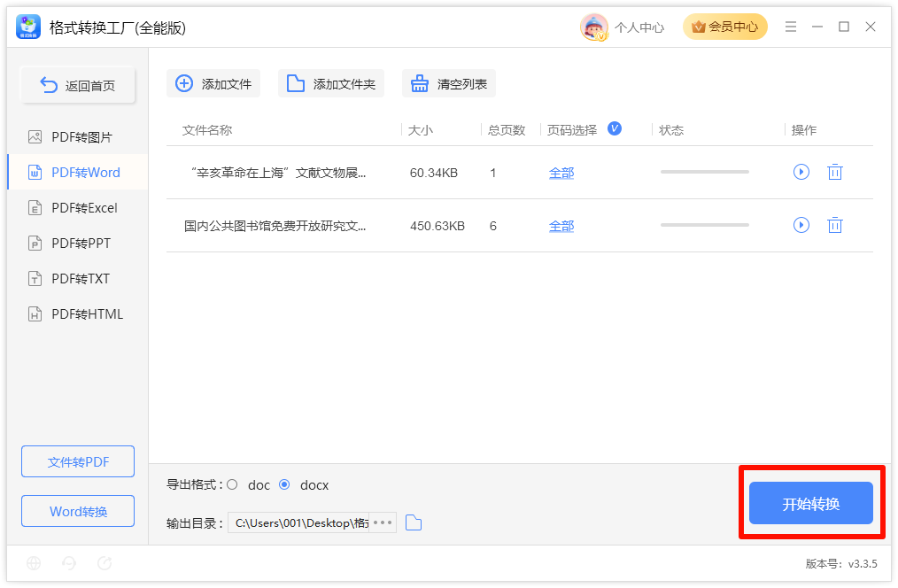Minimize the application window
898x588 pixels.
click(x=817, y=27)
